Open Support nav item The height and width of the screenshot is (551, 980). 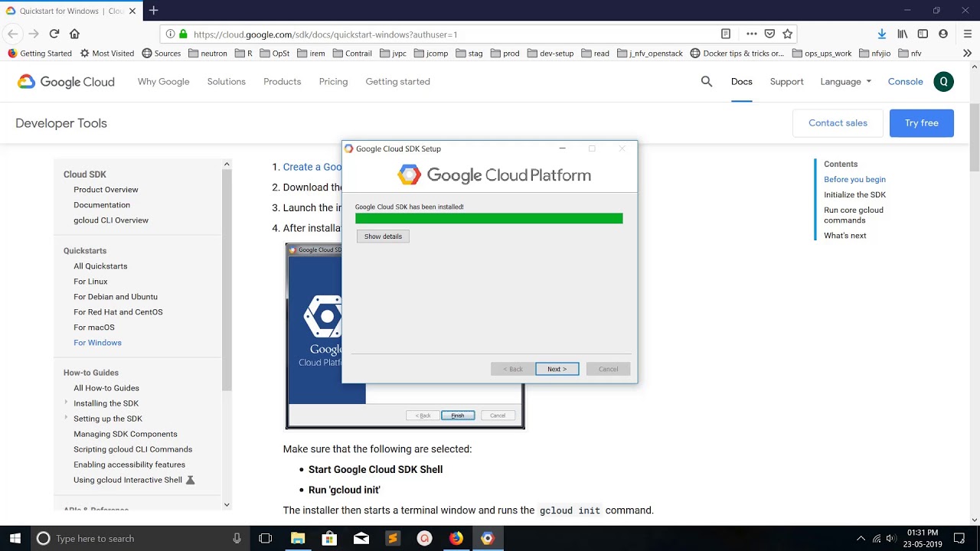click(787, 82)
